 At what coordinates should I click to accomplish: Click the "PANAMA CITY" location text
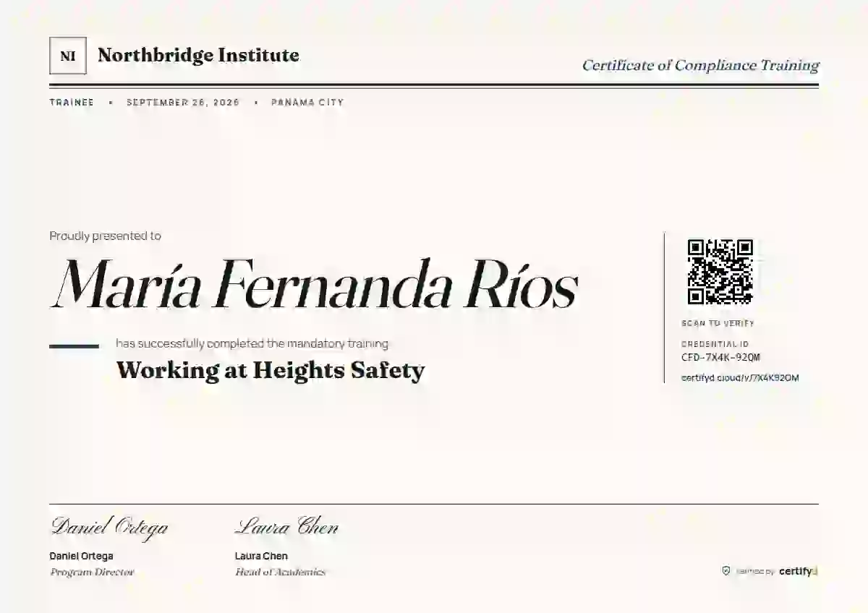coord(307,103)
